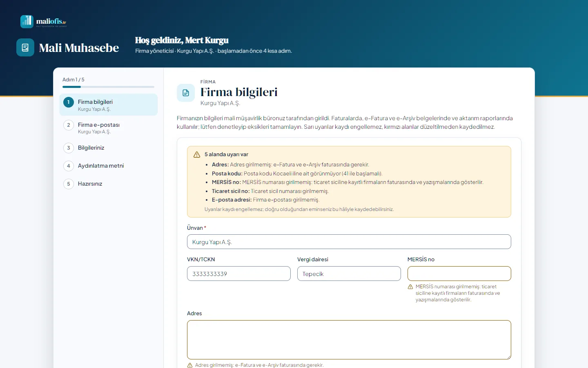Viewport: 588px width, 368px height.
Task: Click the Ünvan field label
Action: coord(196,228)
